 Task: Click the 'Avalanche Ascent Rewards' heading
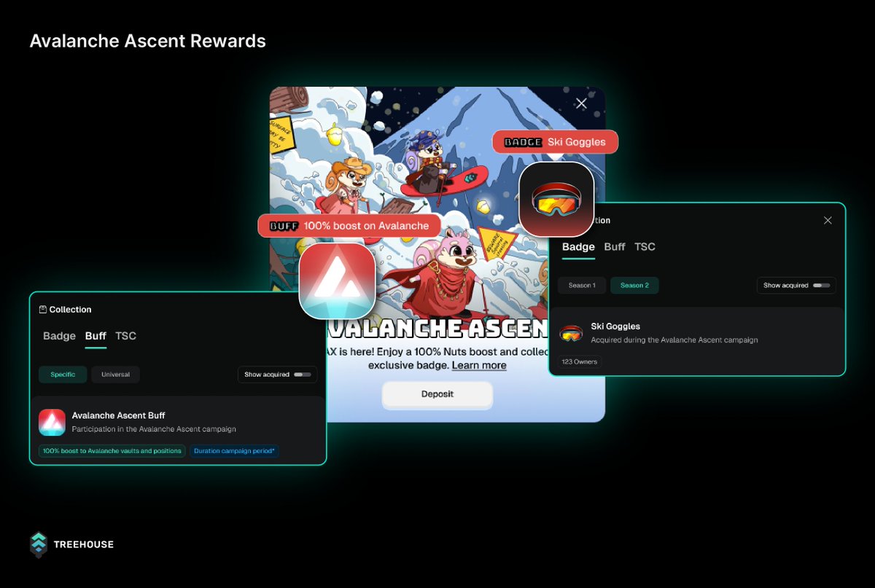148,41
